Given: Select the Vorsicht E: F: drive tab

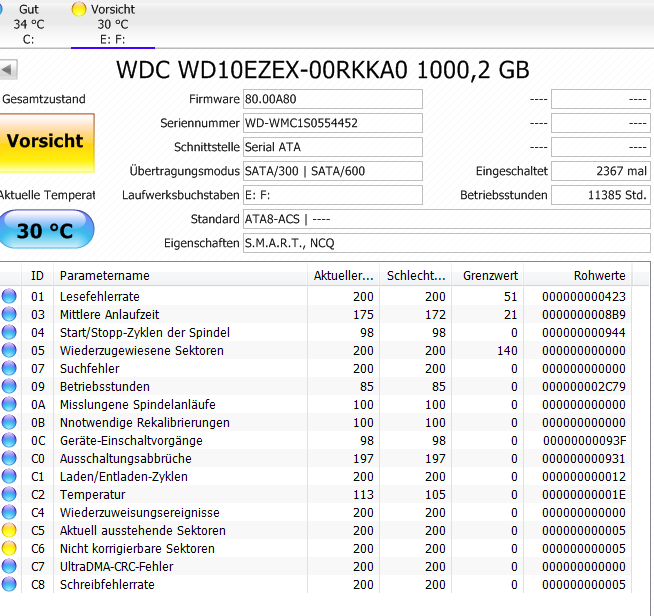Looking at the screenshot, I should [x=113, y=24].
